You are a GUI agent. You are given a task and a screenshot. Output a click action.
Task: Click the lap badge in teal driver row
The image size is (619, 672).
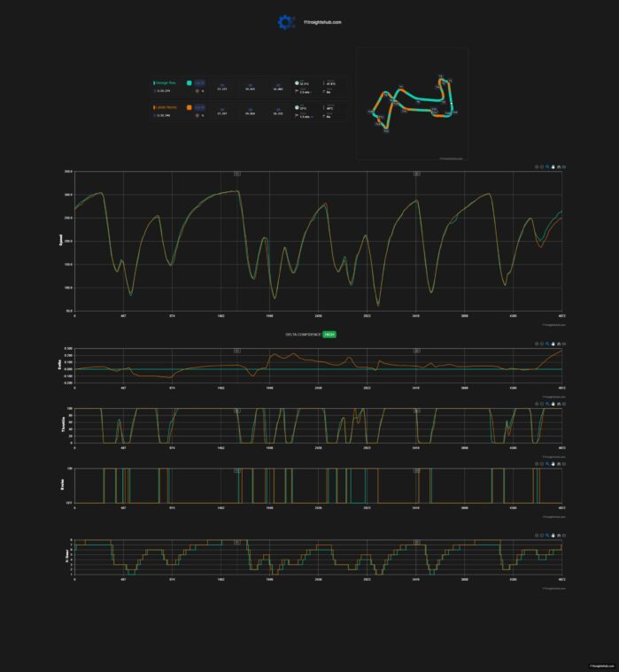200,82
